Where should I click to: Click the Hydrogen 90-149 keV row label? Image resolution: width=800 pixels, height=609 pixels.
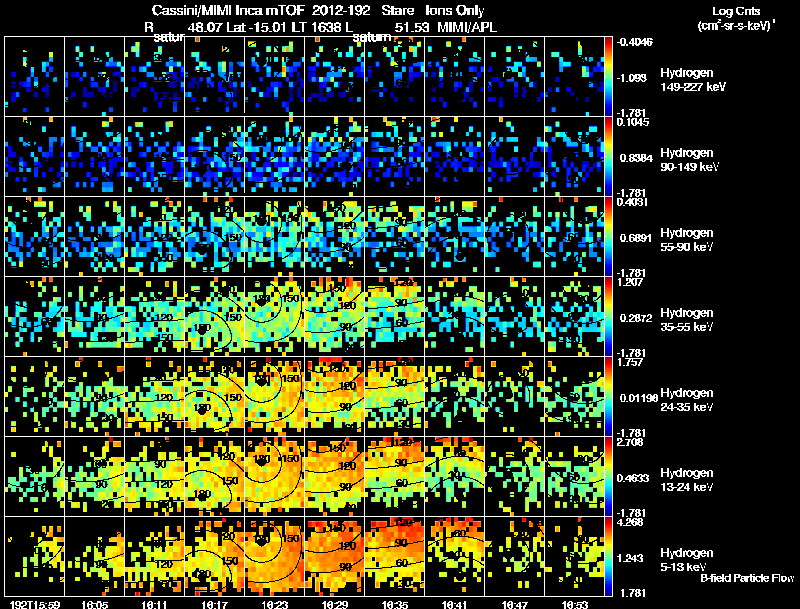689,160
